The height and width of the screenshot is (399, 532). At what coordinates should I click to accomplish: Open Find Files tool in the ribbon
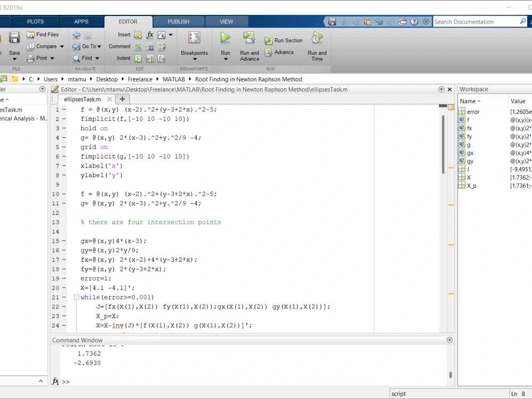pos(43,34)
